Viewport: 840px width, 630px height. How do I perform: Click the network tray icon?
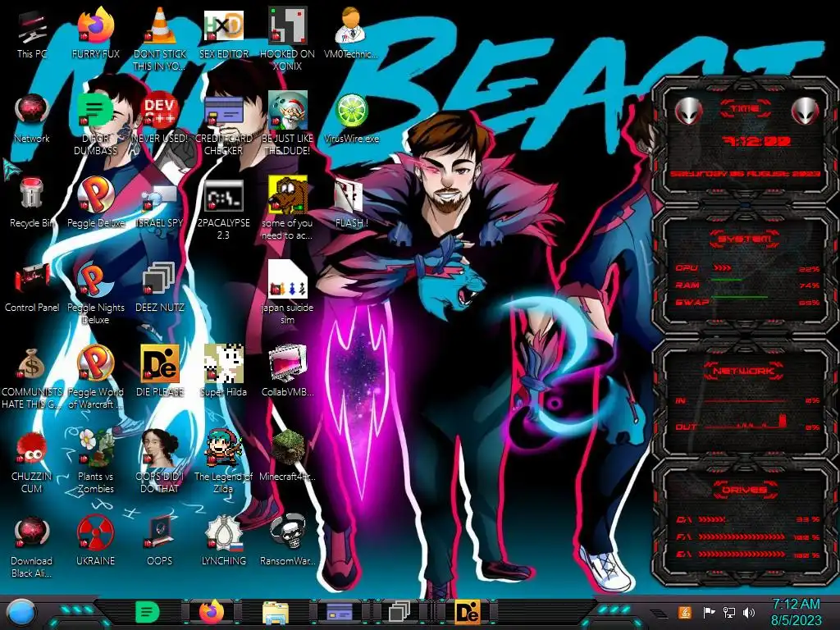click(728, 612)
